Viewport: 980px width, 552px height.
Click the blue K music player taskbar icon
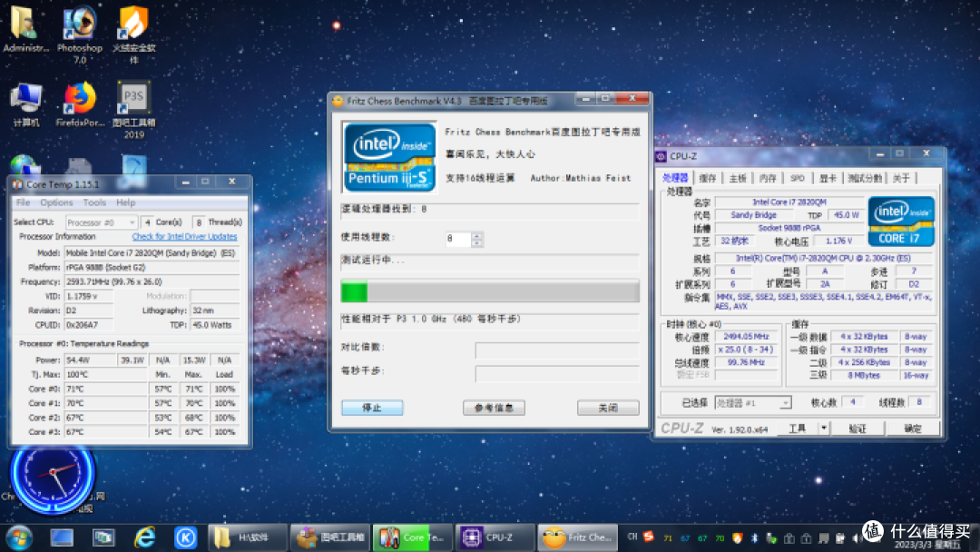click(185, 537)
